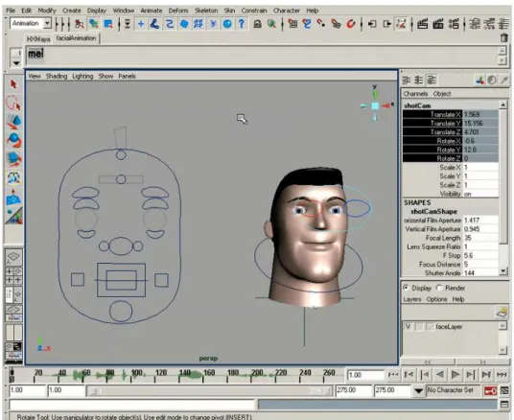The height and width of the screenshot is (420, 514).
Task: Click the question mark help icon
Action: pos(242,24)
